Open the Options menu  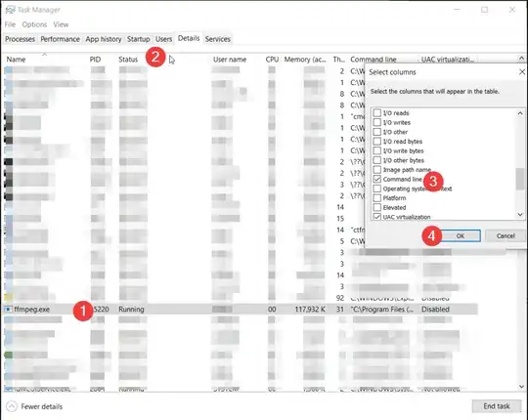34,24
